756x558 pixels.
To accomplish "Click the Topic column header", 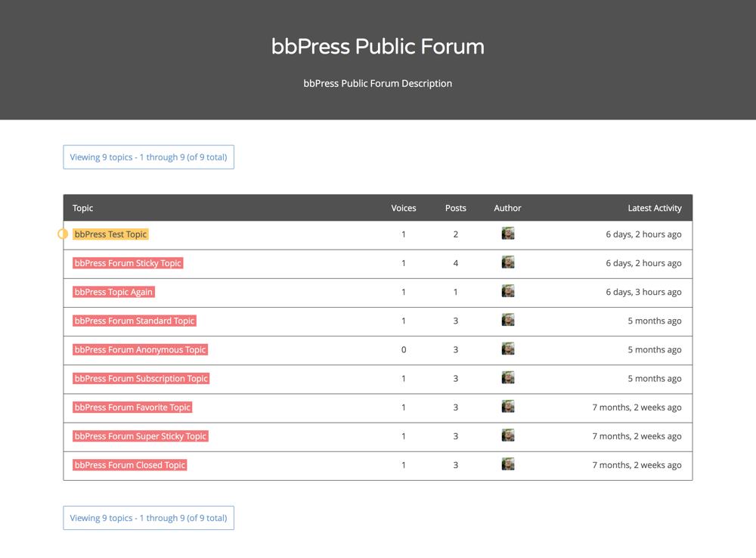I will pos(82,209).
